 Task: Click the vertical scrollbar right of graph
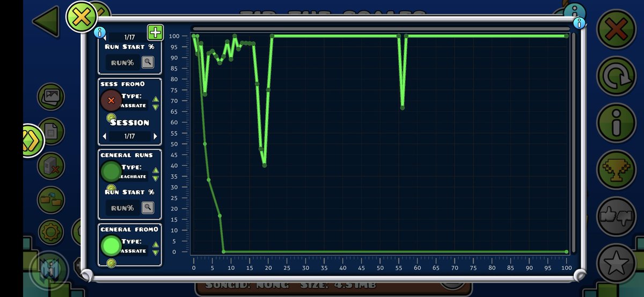pos(573,143)
